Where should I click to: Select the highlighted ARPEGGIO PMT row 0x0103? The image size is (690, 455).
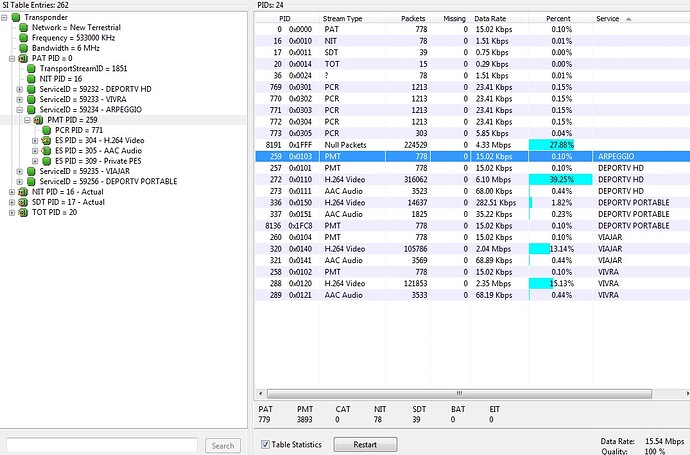point(473,156)
